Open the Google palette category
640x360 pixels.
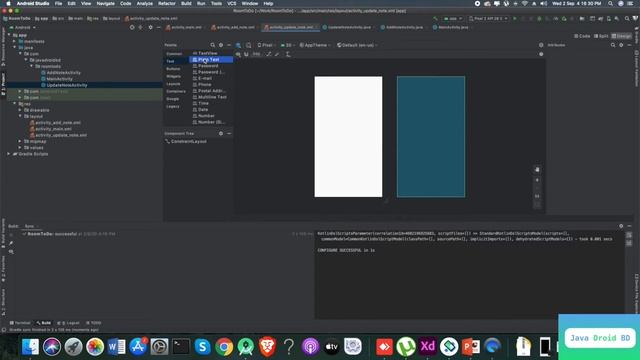(173, 99)
